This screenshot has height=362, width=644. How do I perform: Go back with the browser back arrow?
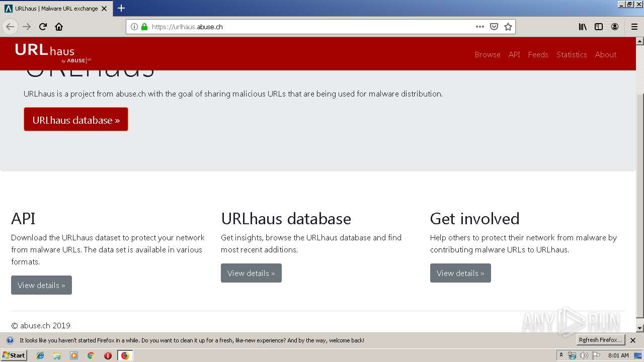[x=10, y=27]
